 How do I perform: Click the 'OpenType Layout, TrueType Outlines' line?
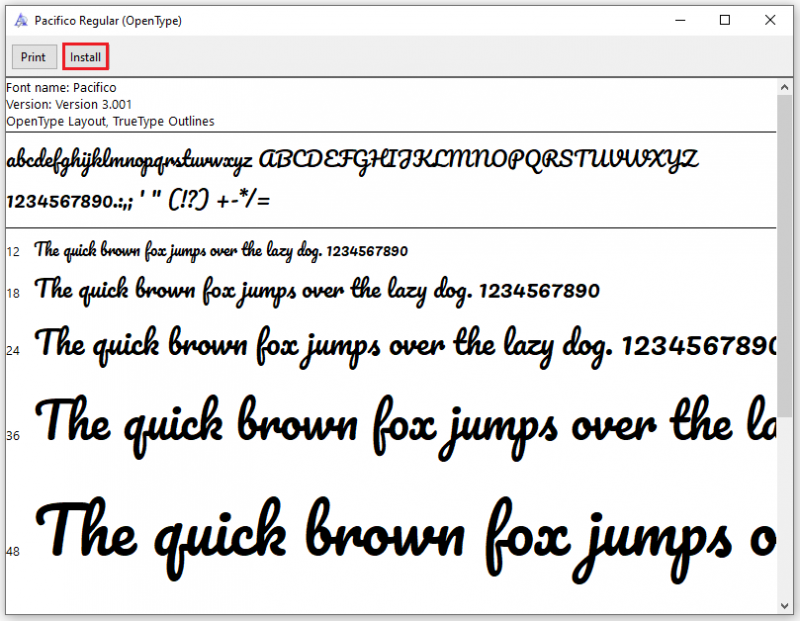(110, 121)
